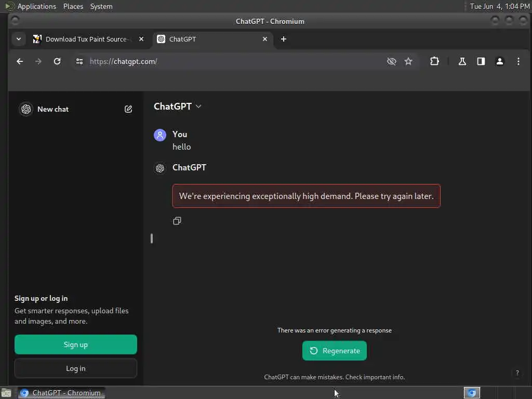Close the ChatGPT tab
Viewport: 532px width, 399px height.
pyautogui.click(x=264, y=39)
